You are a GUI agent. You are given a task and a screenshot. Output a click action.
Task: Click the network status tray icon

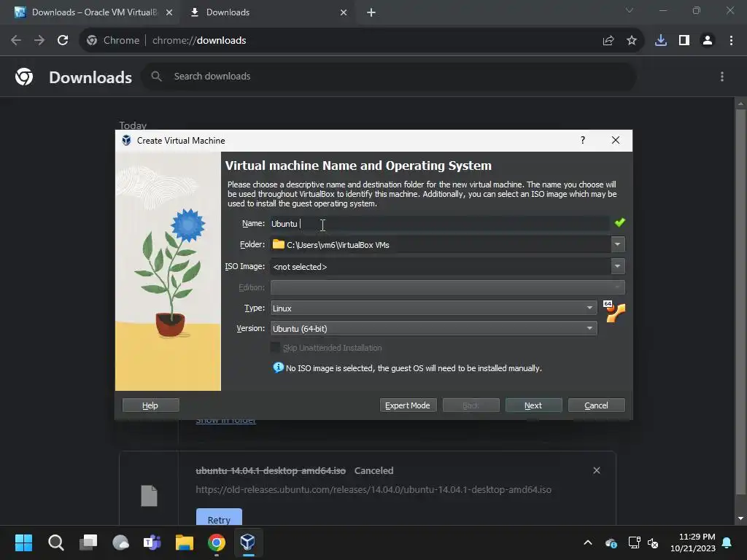tap(634, 542)
